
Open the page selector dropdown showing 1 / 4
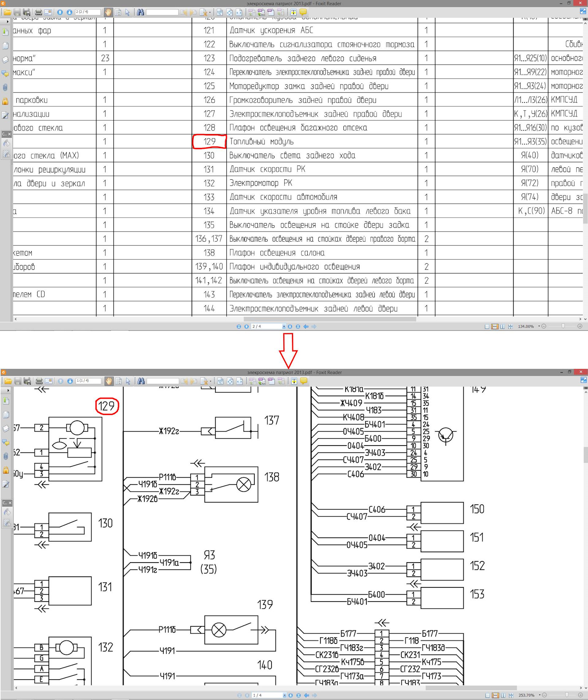point(284,695)
